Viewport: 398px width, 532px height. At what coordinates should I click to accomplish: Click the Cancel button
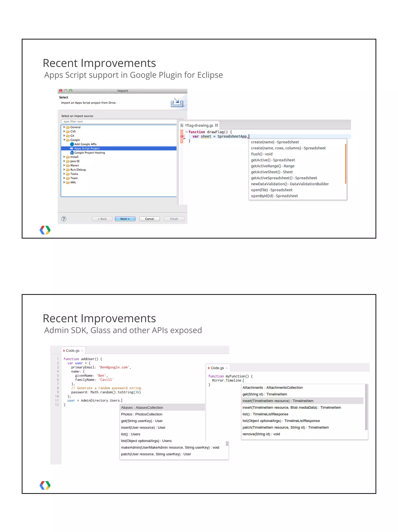click(x=150, y=219)
